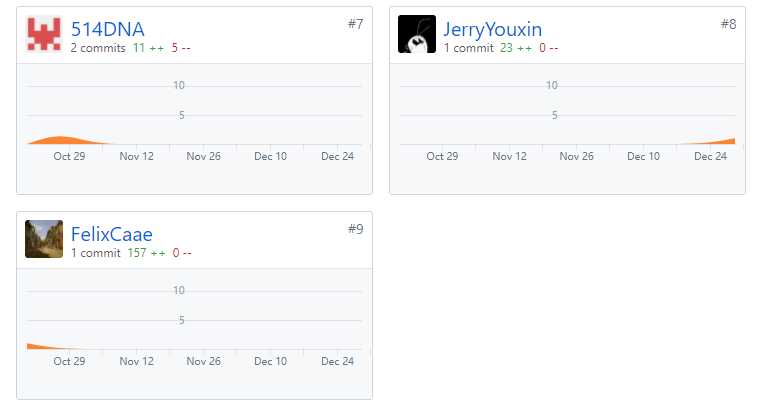Open JerryYouxin contributor profile link

click(x=493, y=29)
